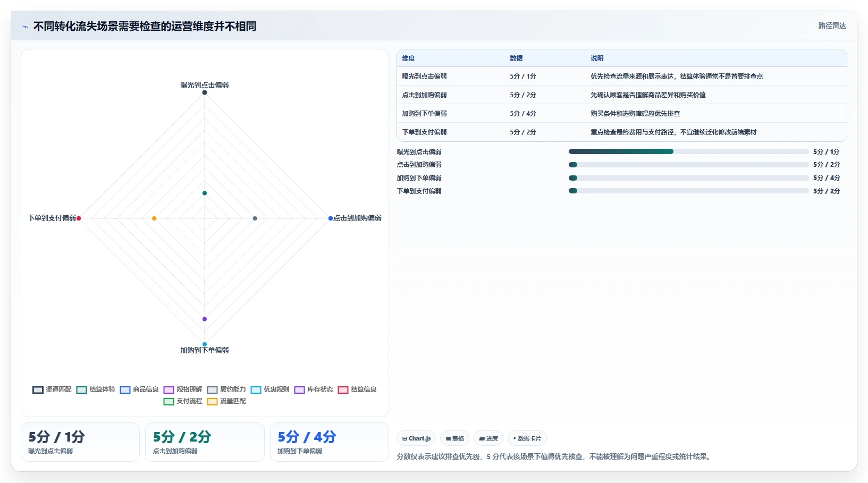This screenshot has height=483, width=868.
Task: Click the description starting 重点检查最终费用
Action: pos(673,132)
